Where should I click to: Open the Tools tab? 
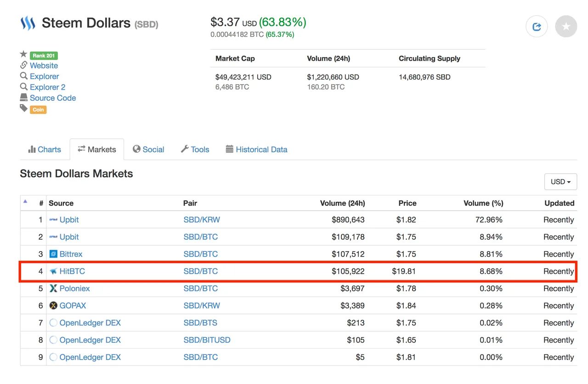point(195,149)
